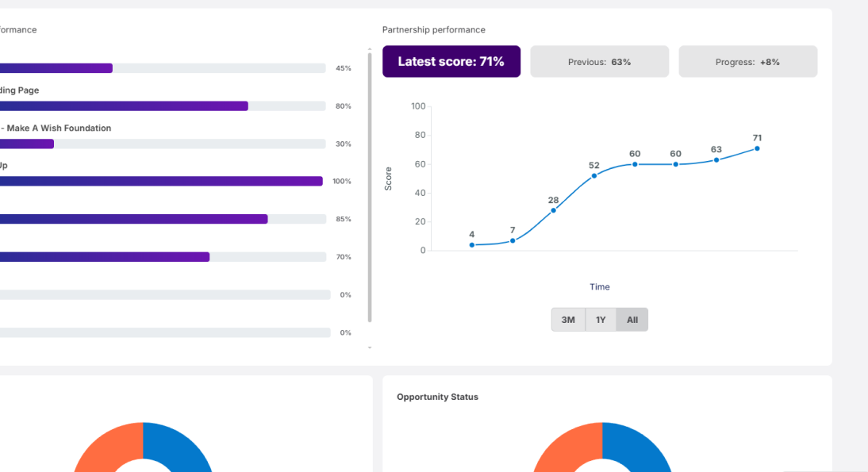Screen dimensions: 868x472
Task: Click the Opportunity Status panel heading
Action: point(437,397)
